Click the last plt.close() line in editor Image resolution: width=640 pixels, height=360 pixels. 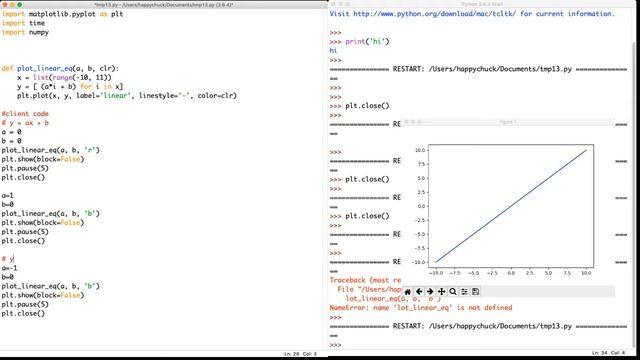click(23, 313)
